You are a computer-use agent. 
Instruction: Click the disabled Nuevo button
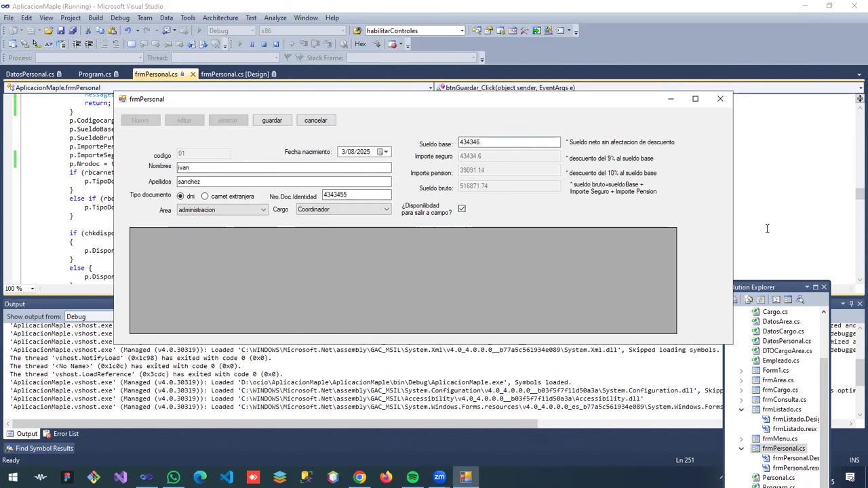pos(140,121)
